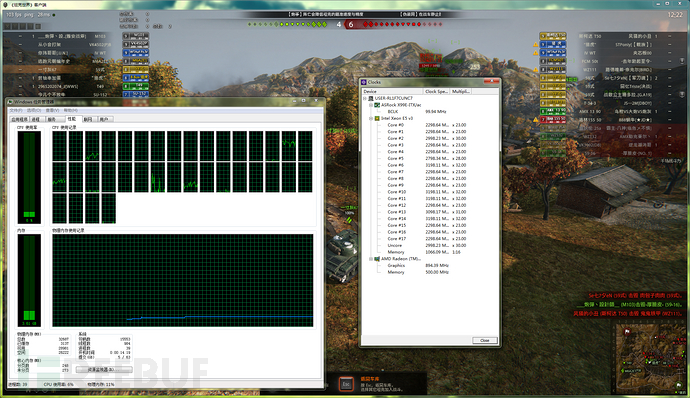Image resolution: width=690 pixels, height=398 pixels.
Task: Open the 文件(F) menu in Task Manager
Action: pyautogui.click(x=16, y=111)
